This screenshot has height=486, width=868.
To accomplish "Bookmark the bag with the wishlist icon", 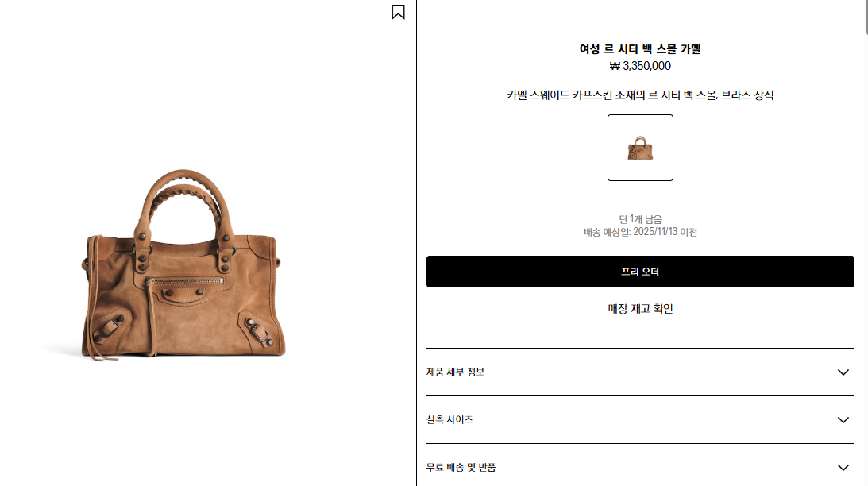I will click(398, 12).
